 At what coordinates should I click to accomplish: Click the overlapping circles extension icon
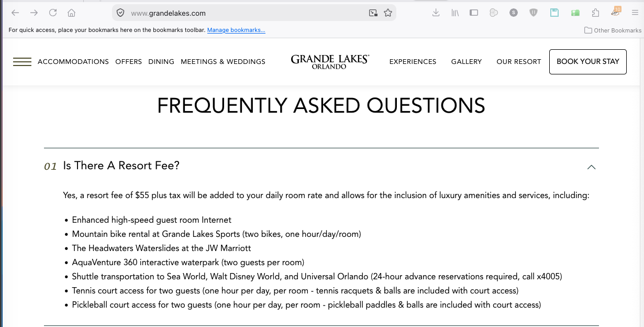point(493,13)
